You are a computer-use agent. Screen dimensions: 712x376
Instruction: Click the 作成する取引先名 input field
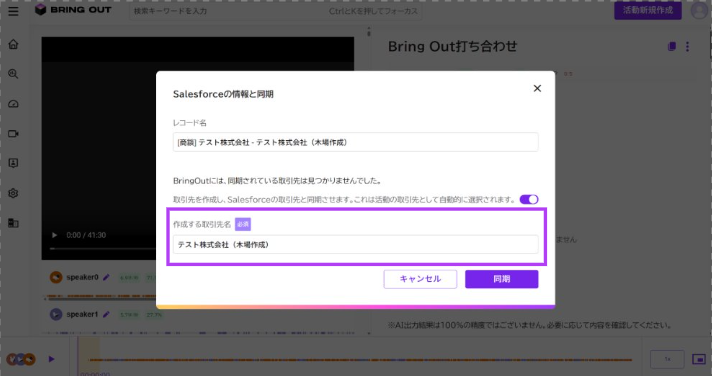[x=356, y=244]
